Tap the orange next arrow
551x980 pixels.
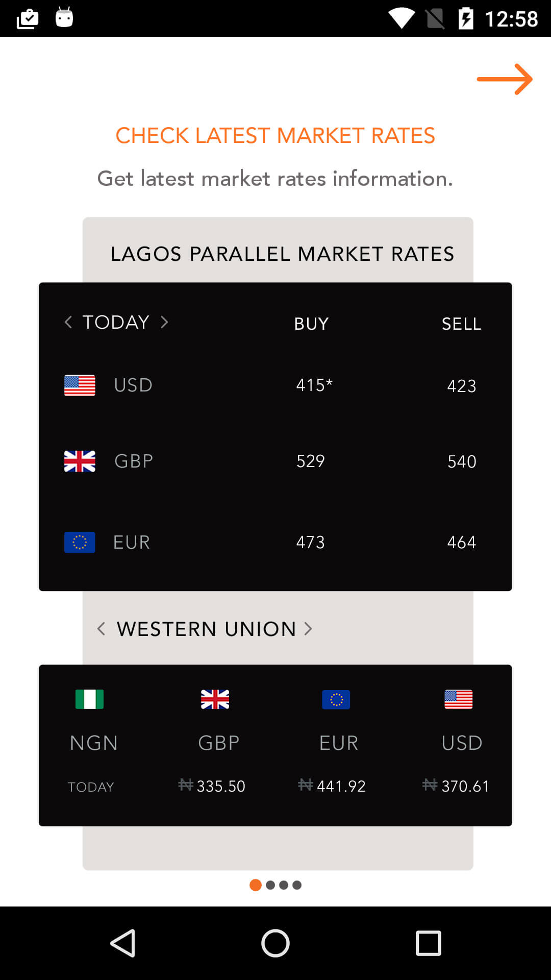click(504, 79)
